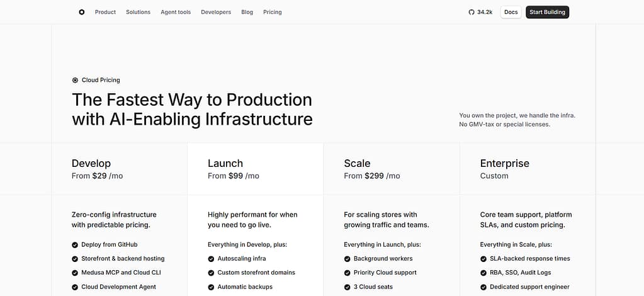The height and width of the screenshot is (296, 644).
Task: Click the Cloud Pricing label text
Action: tap(101, 80)
